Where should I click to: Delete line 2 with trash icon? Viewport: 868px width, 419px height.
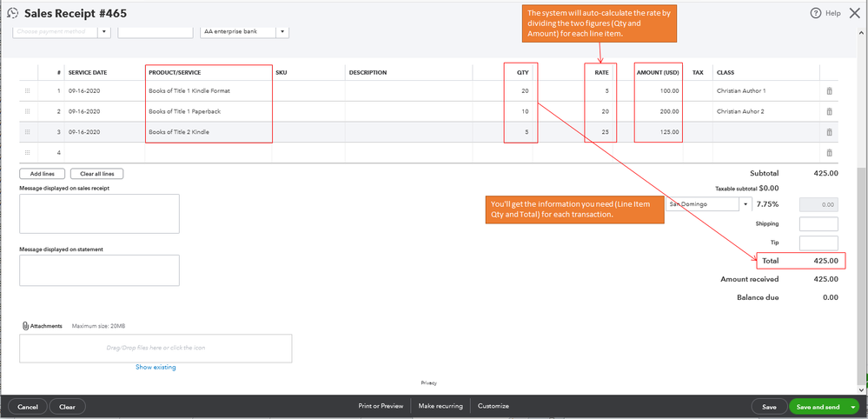[829, 111]
